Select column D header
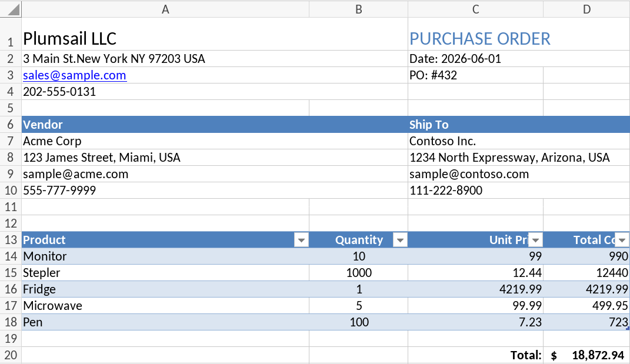630x364 pixels. coord(586,9)
